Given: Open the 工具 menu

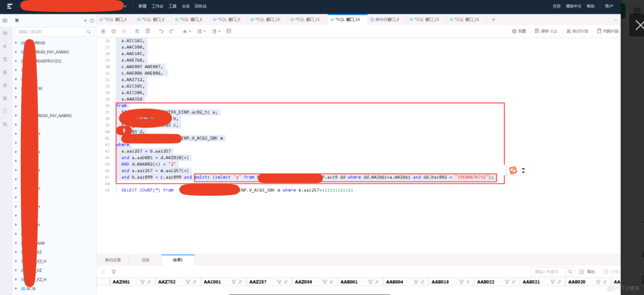Looking at the screenshot, I should [x=172, y=6].
